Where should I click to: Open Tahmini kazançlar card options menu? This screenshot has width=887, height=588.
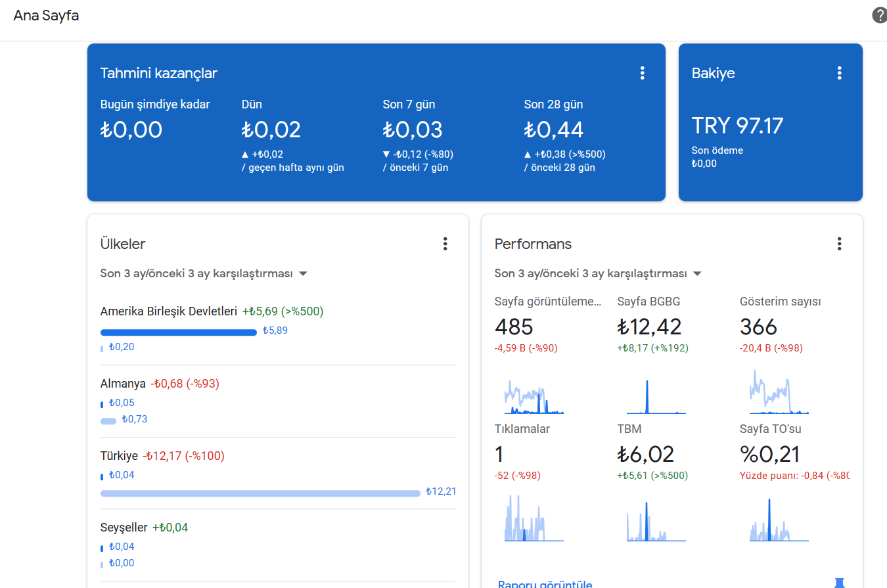click(643, 74)
